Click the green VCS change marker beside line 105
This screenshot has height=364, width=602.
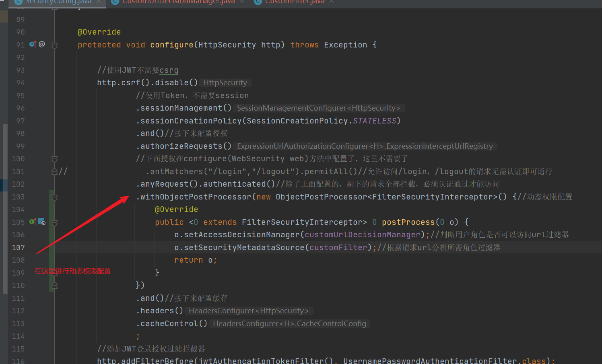(x=50, y=222)
